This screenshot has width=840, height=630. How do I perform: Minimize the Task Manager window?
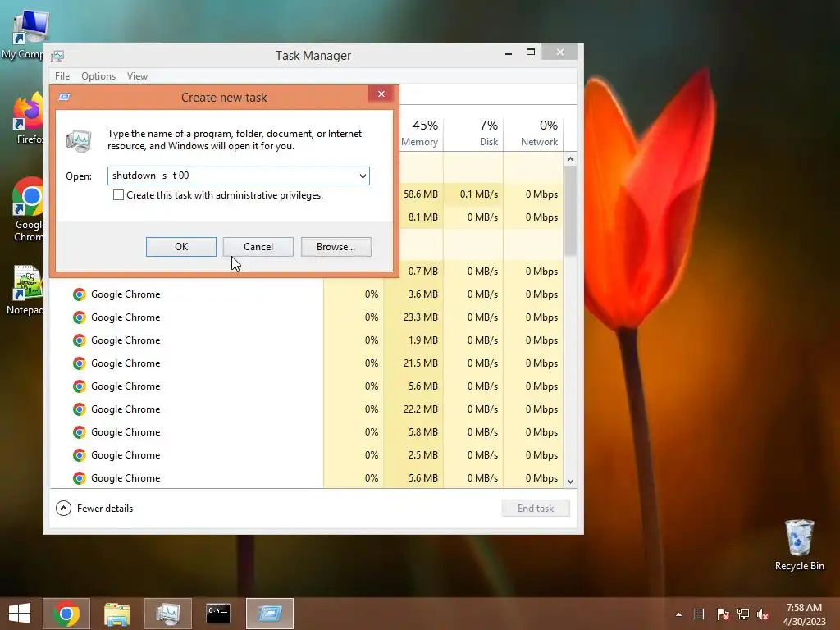(509, 53)
